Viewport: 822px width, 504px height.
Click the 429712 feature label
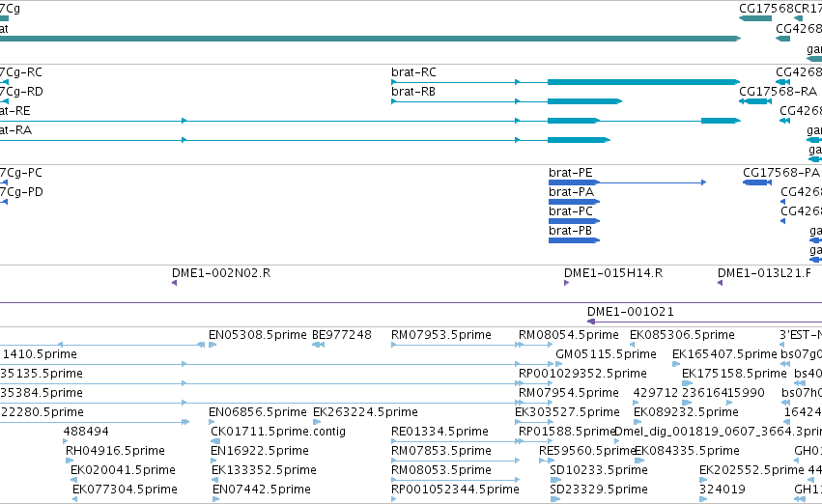655,393
